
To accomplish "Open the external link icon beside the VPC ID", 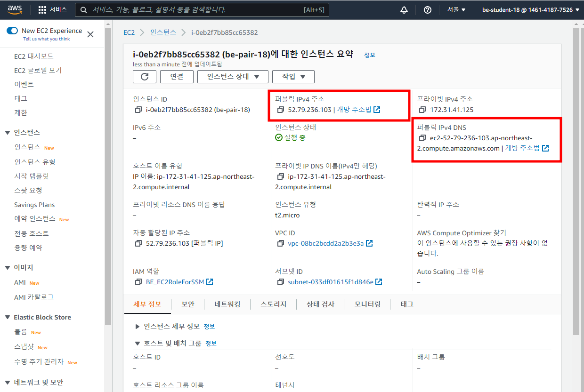I will click(370, 243).
